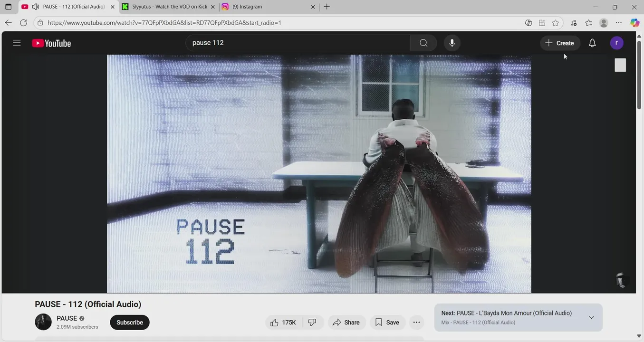This screenshot has height=342, width=644.
Task: Click the verified badge beside PAUSE
Action: coord(82,318)
